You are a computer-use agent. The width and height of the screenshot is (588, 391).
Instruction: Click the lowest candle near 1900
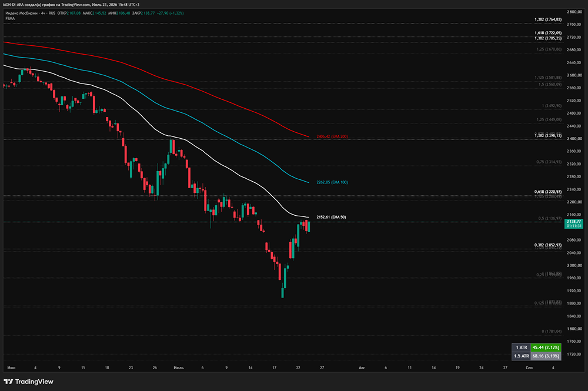[282, 293]
